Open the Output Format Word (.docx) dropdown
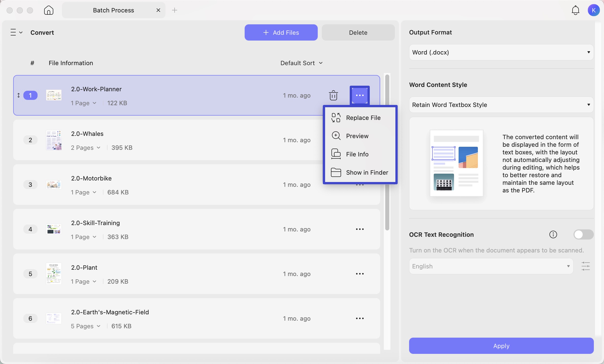This screenshot has width=604, height=364. (501, 52)
